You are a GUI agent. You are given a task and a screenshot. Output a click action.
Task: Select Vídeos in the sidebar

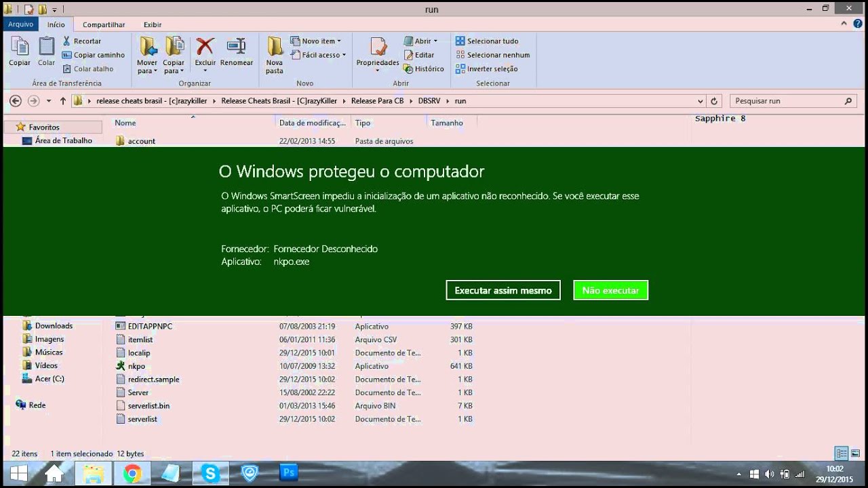coord(46,365)
